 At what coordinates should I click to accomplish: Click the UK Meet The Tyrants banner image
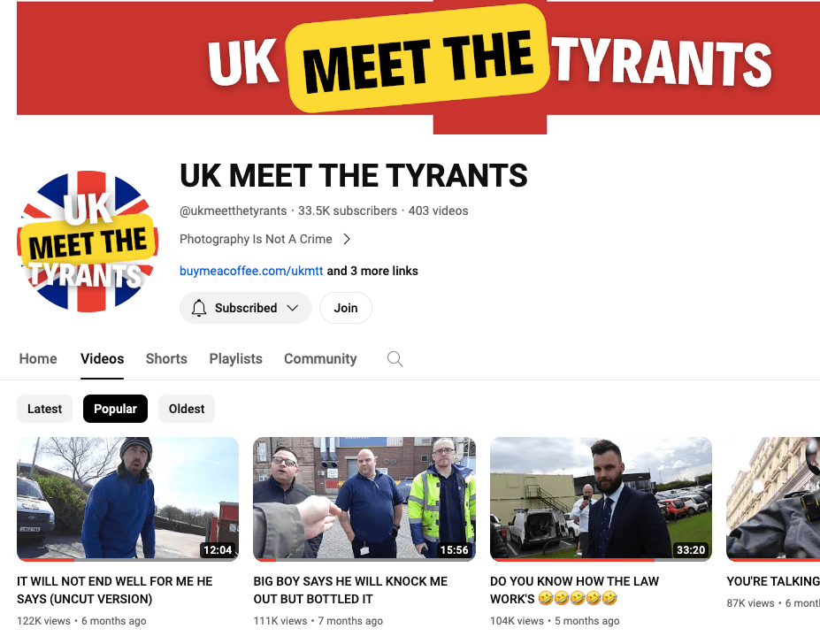click(418, 67)
